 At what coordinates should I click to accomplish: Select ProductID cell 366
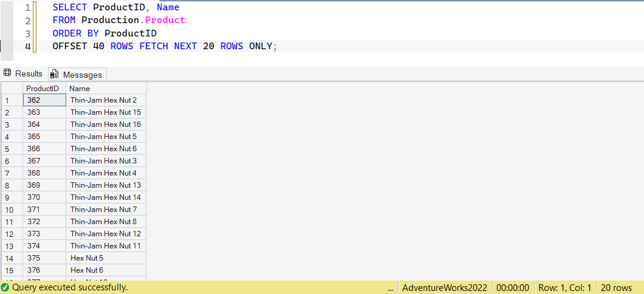(x=44, y=148)
